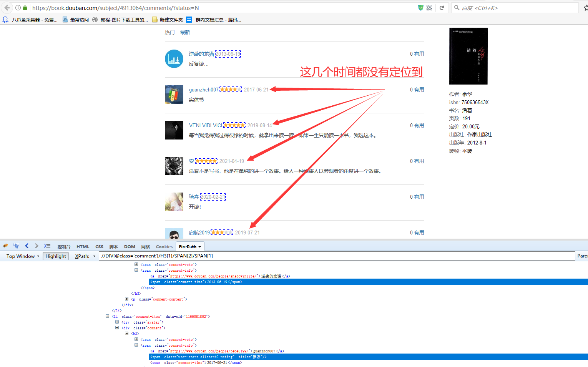The image size is (588, 367).
Task: Click the green padlock security icon
Action: point(25,8)
